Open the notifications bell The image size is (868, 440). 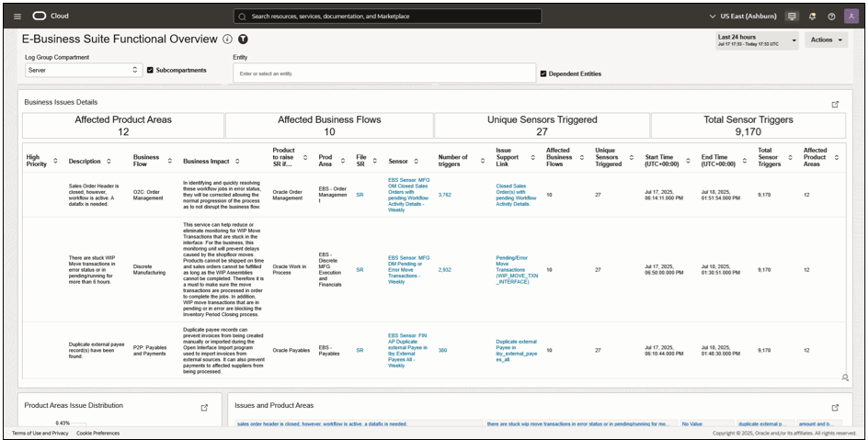812,17
